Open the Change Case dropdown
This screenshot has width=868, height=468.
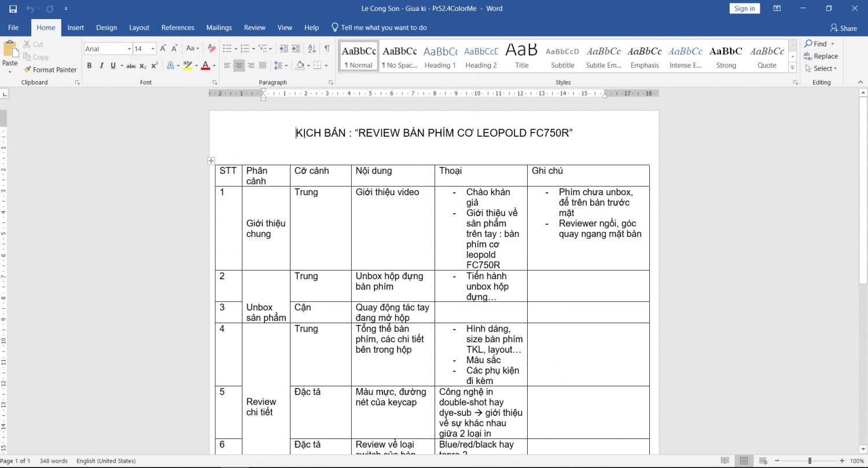193,49
